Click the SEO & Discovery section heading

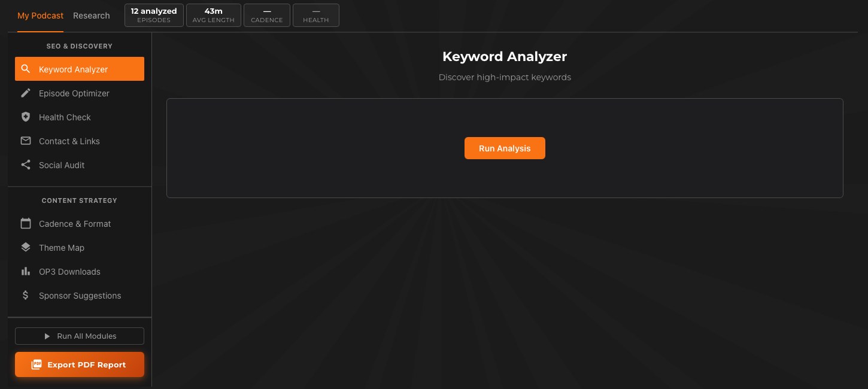tap(80, 46)
